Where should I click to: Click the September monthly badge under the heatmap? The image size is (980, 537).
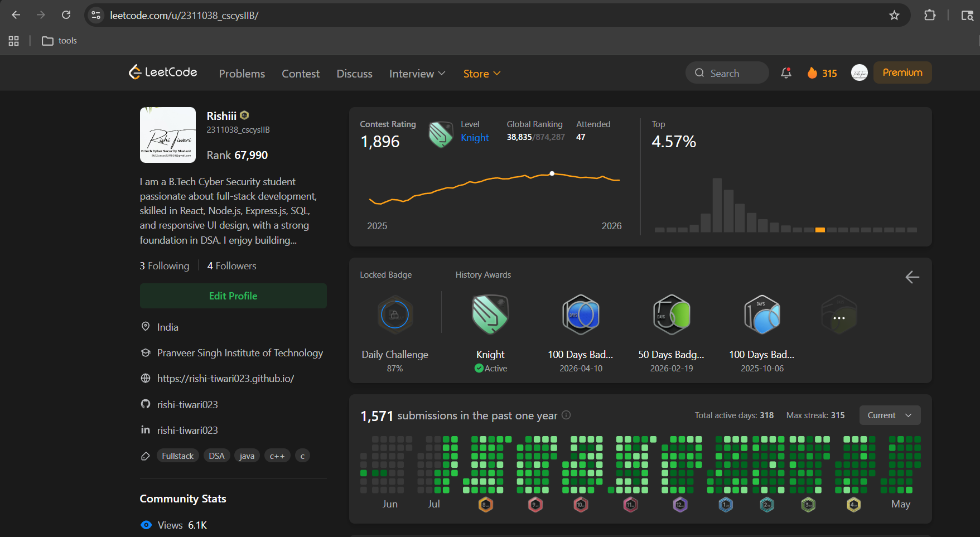[x=535, y=505]
